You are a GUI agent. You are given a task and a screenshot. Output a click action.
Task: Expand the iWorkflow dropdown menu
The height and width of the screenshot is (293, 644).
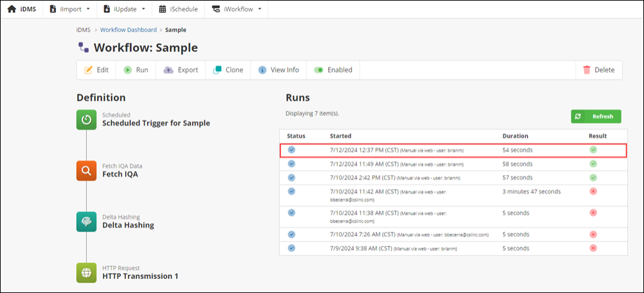point(237,9)
